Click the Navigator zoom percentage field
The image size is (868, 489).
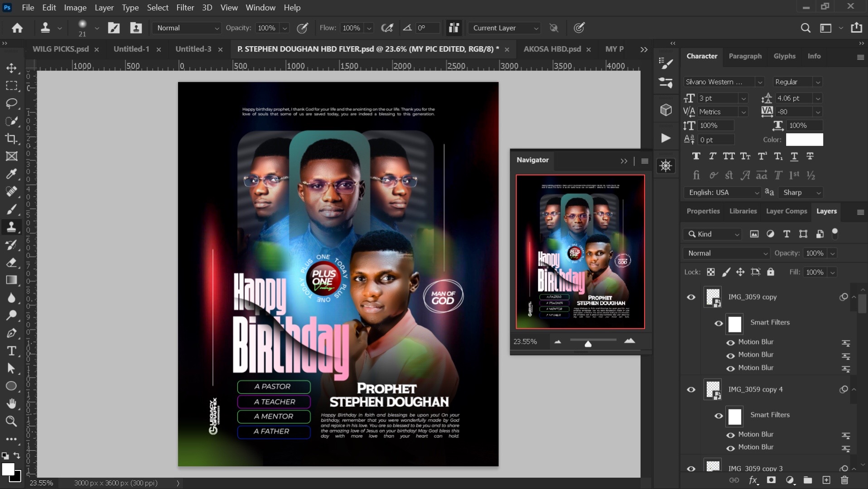coord(526,342)
